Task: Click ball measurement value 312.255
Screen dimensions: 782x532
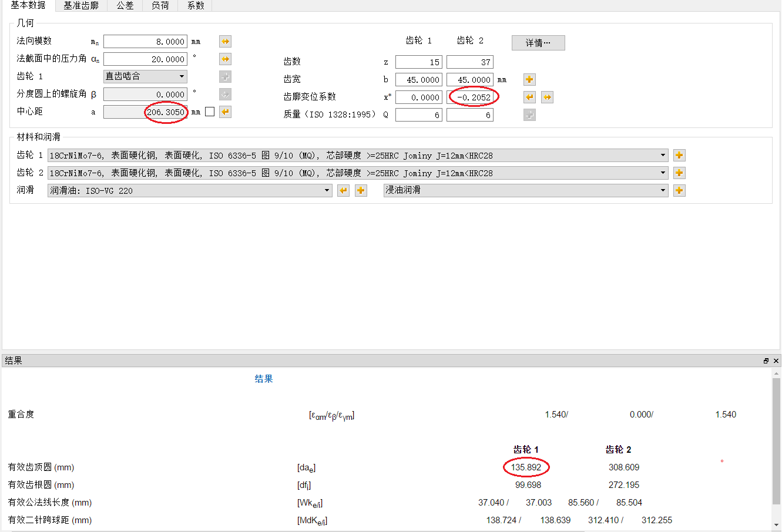Action: click(x=657, y=520)
